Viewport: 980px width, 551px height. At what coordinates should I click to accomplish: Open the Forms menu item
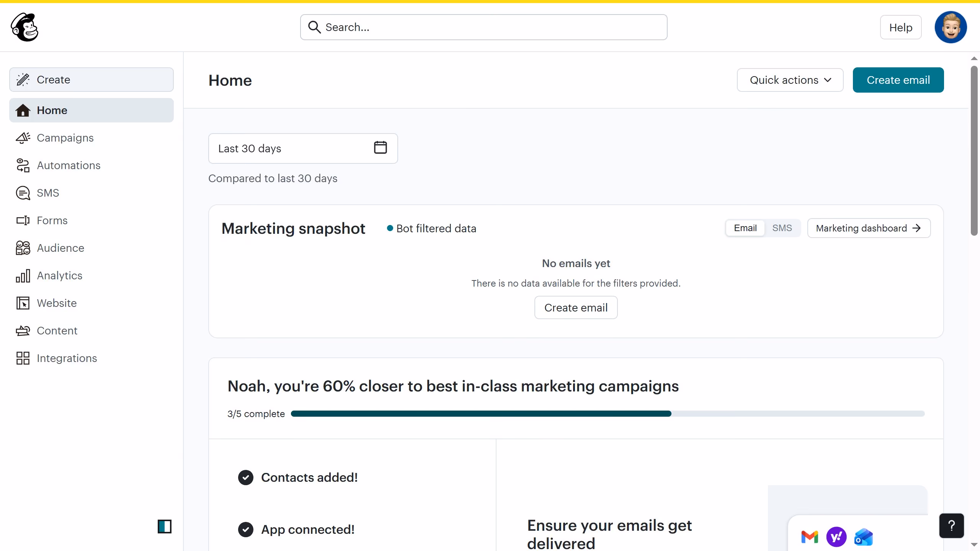tap(91, 220)
